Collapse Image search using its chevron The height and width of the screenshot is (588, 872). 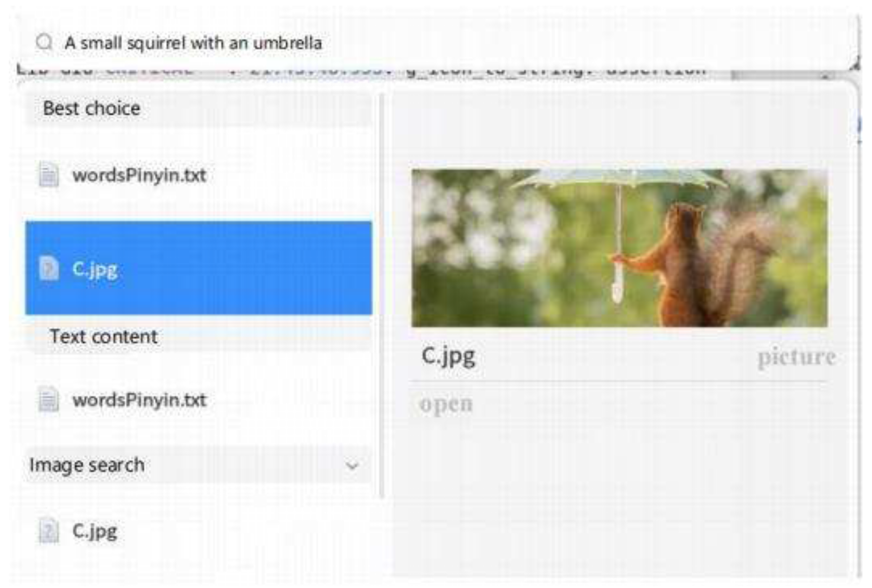tap(352, 466)
